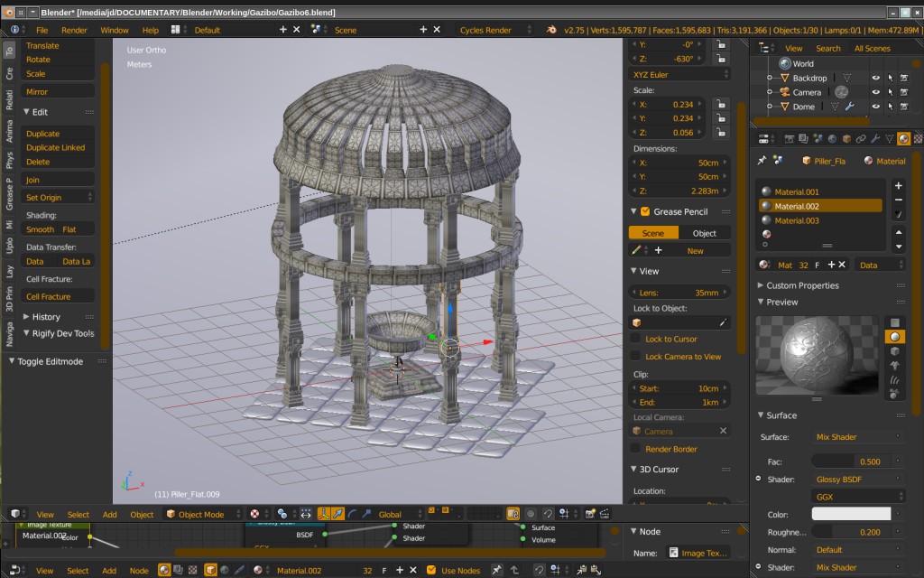
Task: Enable the Use Nodes checkbox
Action: pyautogui.click(x=432, y=568)
